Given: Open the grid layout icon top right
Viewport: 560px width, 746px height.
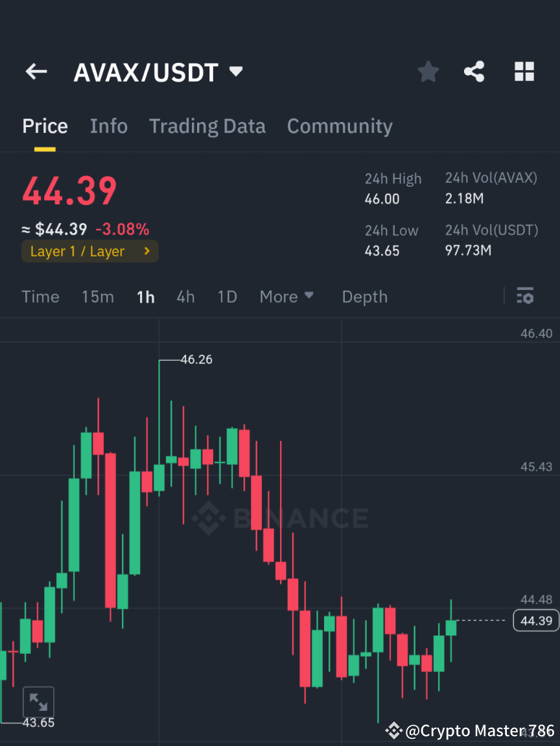Looking at the screenshot, I should [x=524, y=71].
